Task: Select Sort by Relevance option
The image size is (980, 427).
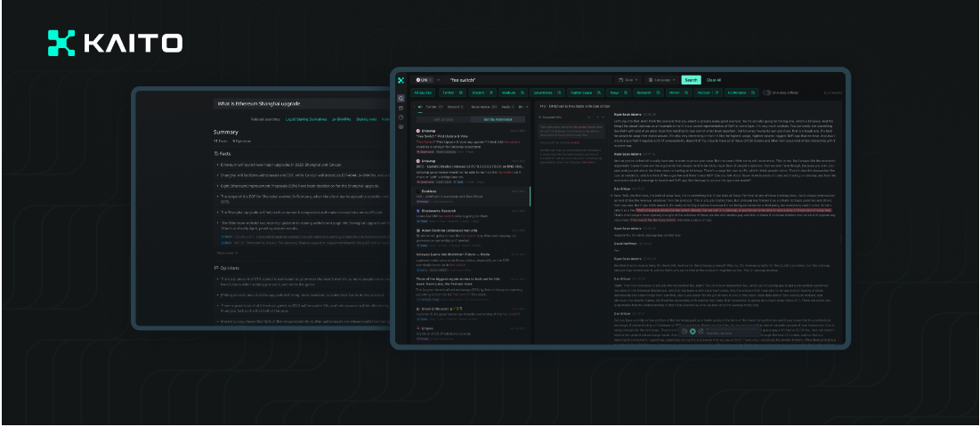Action: click(x=498, y=119)
